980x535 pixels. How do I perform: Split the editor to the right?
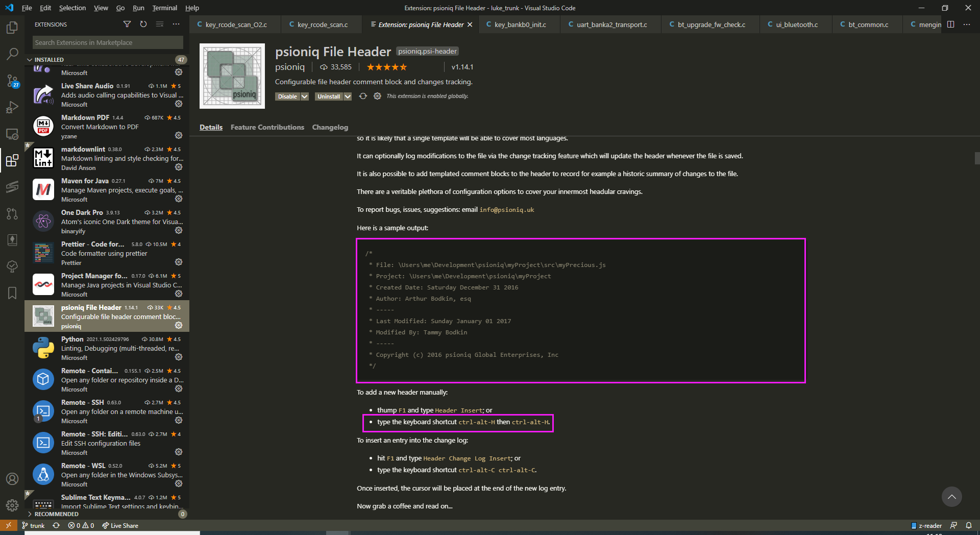pyautogui.click(x=950, y=24)
